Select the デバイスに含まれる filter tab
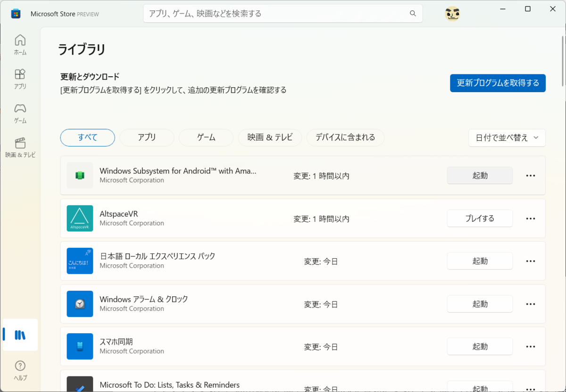 click(x=345, y=138)
